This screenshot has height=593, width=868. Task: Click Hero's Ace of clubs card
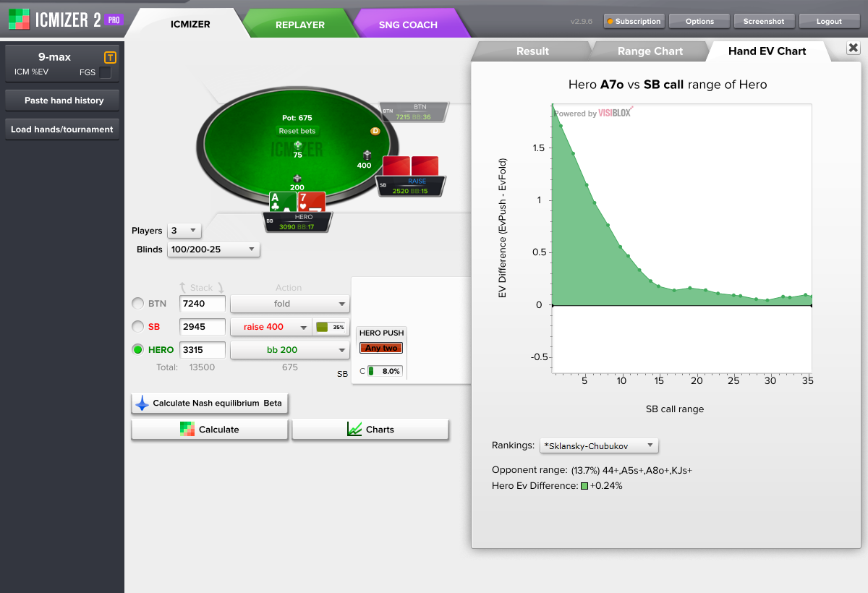pos(283,202)
